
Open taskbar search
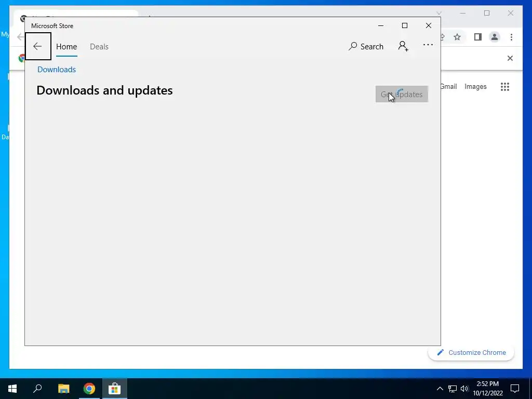click(37, 389)
